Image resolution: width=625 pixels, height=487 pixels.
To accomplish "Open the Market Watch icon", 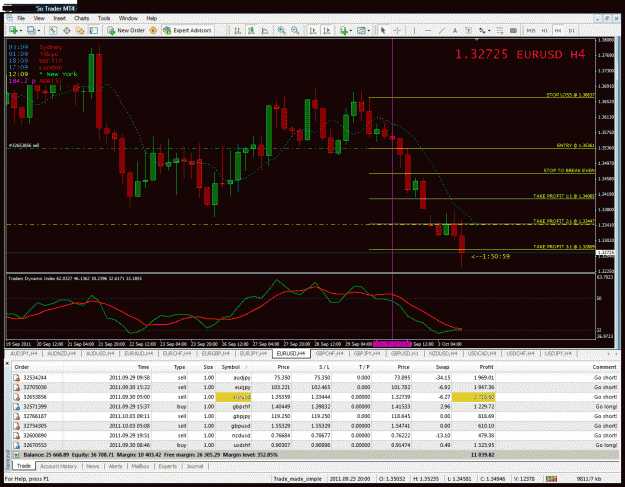I will tap(53, 31).
